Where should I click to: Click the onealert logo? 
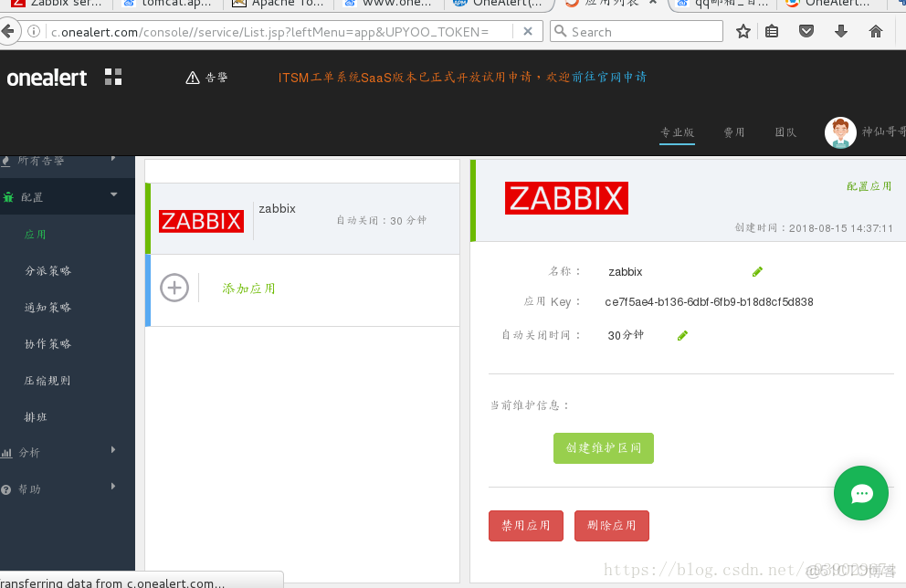[47, 77]
